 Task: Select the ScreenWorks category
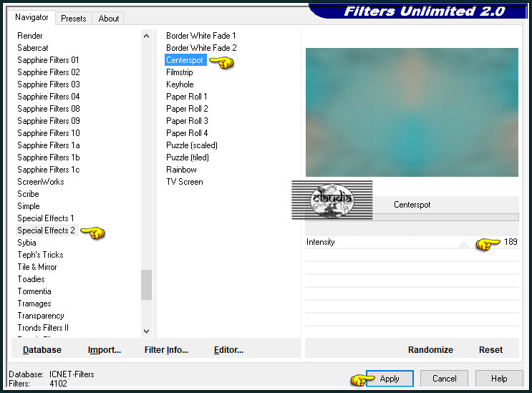(40, 182)
